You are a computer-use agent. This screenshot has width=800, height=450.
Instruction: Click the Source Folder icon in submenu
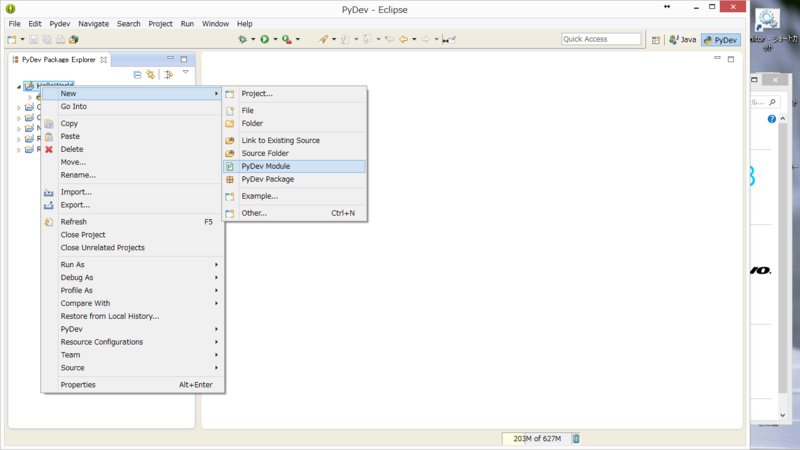tap(230, 154)
